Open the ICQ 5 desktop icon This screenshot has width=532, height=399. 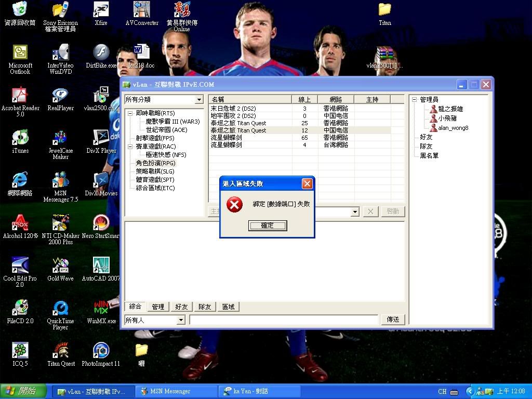20,352
